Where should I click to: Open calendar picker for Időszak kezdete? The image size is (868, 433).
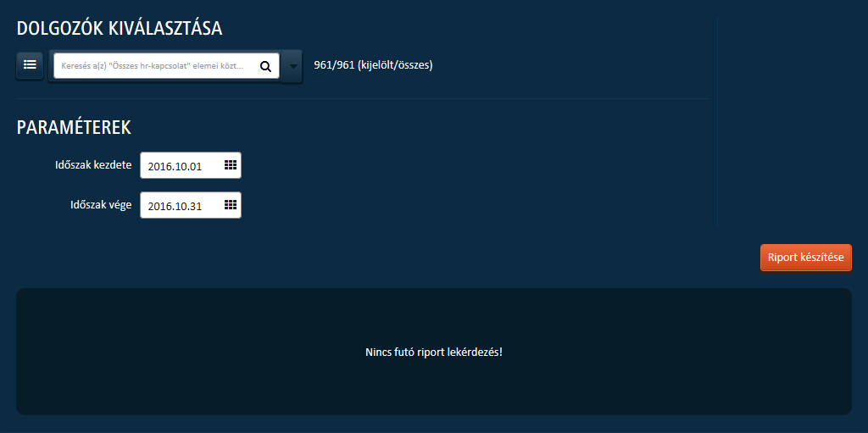(x=230, y=165)
